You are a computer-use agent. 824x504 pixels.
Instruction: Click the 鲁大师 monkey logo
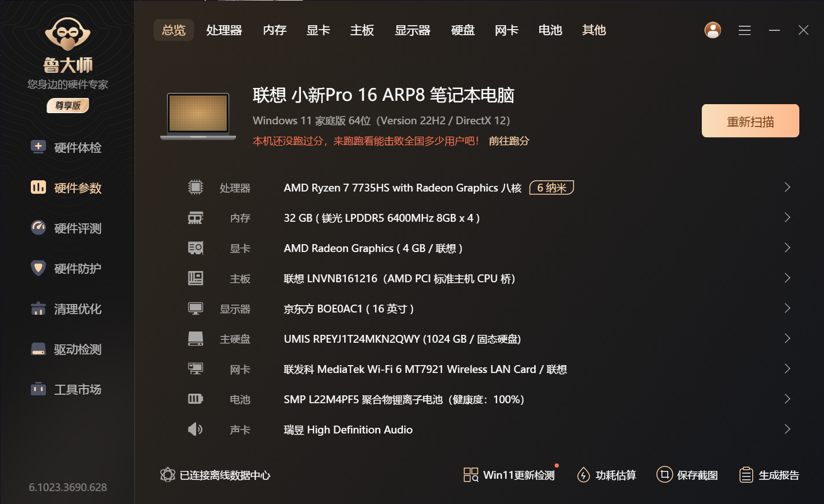[68, 35]
